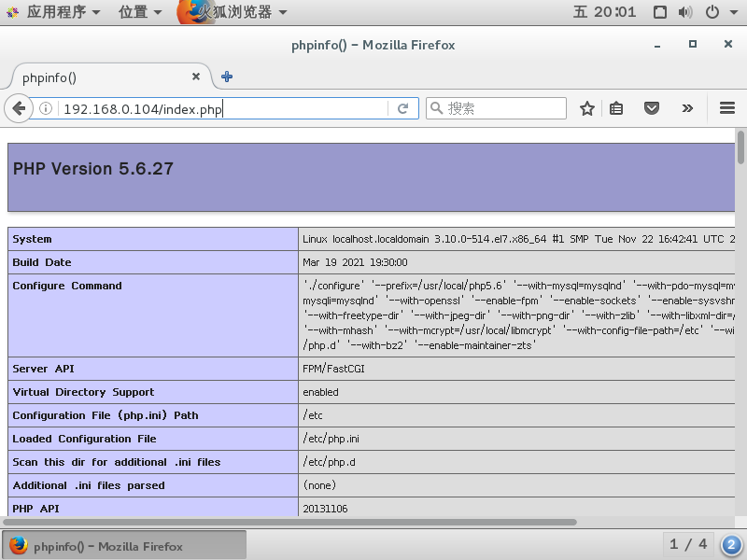Click the FPM/FastCGI value
Screen dimensions: 747x560
pyautogui.click(x=333, y=369)
